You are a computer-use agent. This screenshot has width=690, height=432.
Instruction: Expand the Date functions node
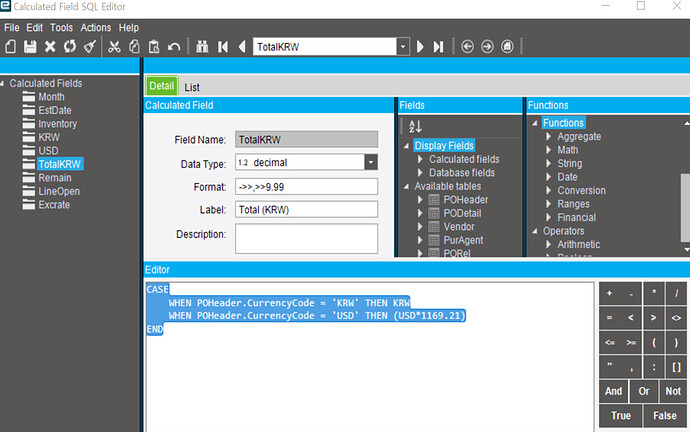[548, 177]
